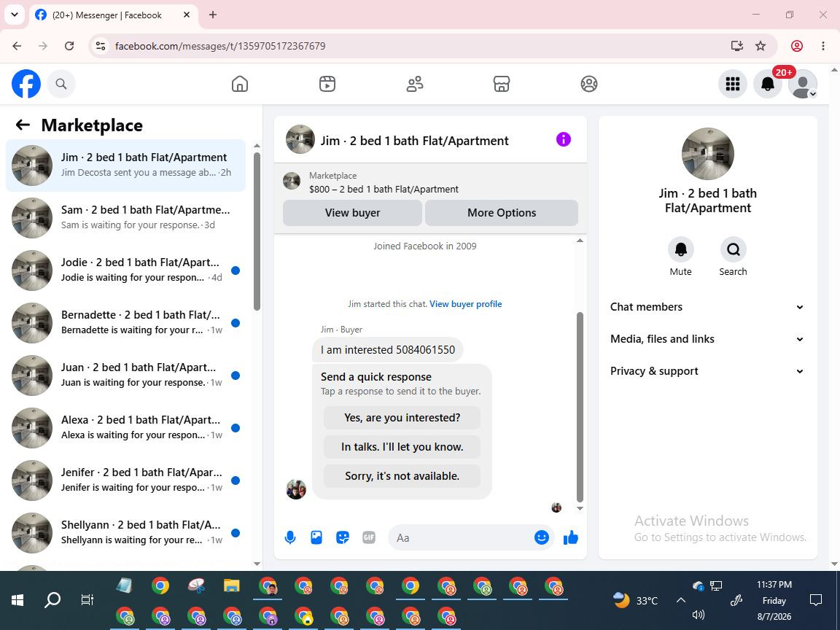Open Sam's apartment conversation
Image resolution: width=840 pixels, height=630 pixels.
126,217
